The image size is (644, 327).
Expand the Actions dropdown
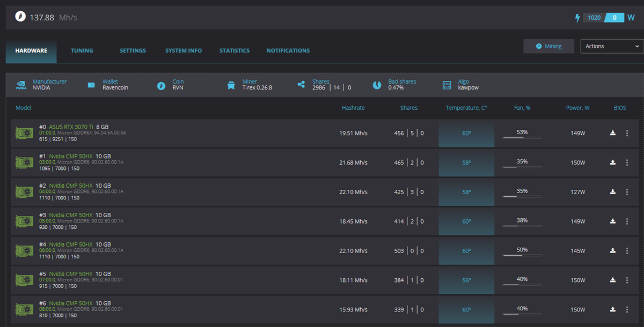point(612,46)
